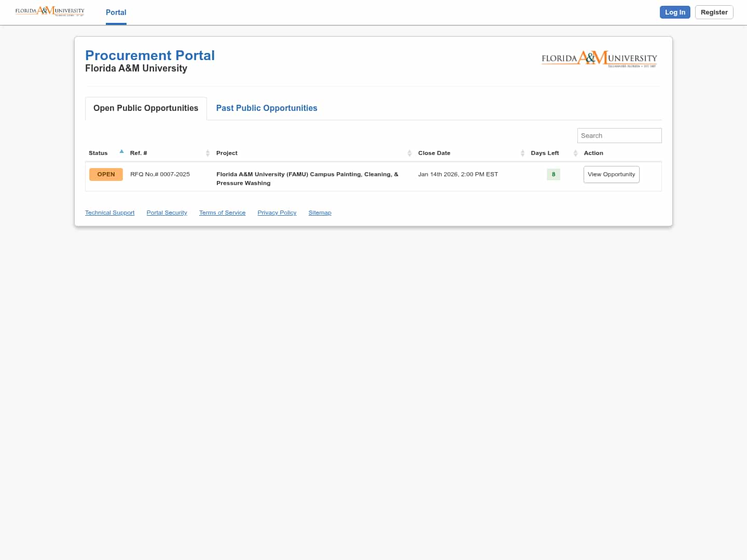Click the orange OPEN status badge
This screenshot has width=747, height=560.
[x=106, y=175]
